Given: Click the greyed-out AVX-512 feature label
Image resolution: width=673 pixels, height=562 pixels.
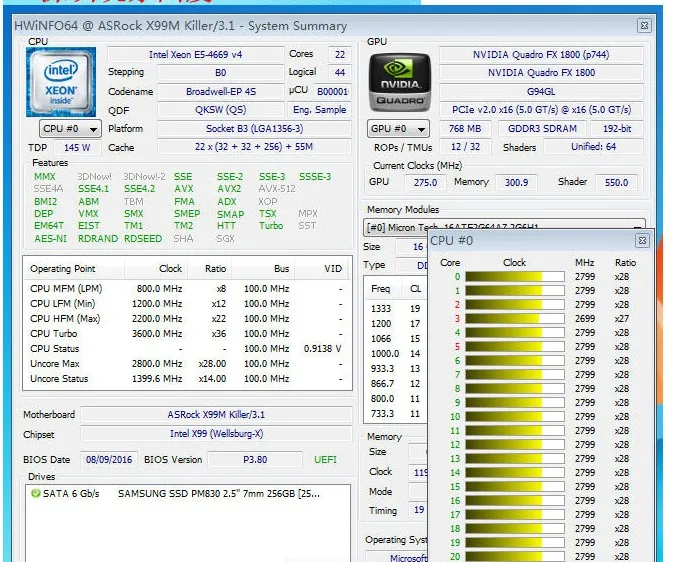Looking at the screenshot, I should 277,189.
